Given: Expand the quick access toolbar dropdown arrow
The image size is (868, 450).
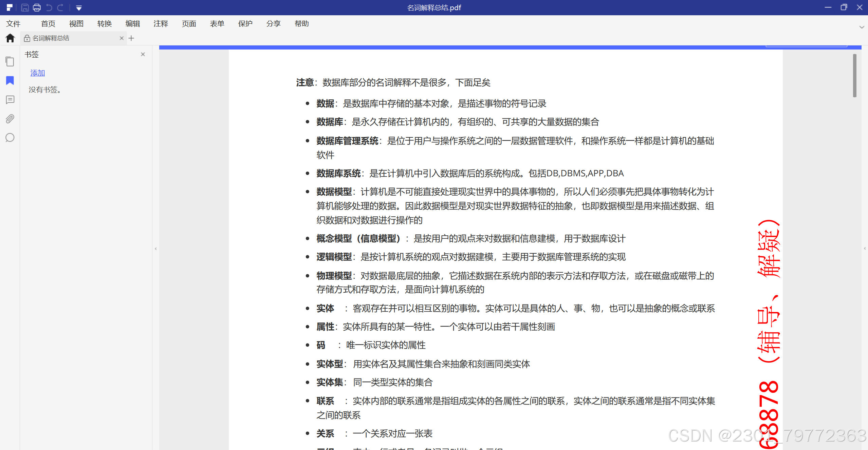Looking at the screenshot, I should pos(79,8).
